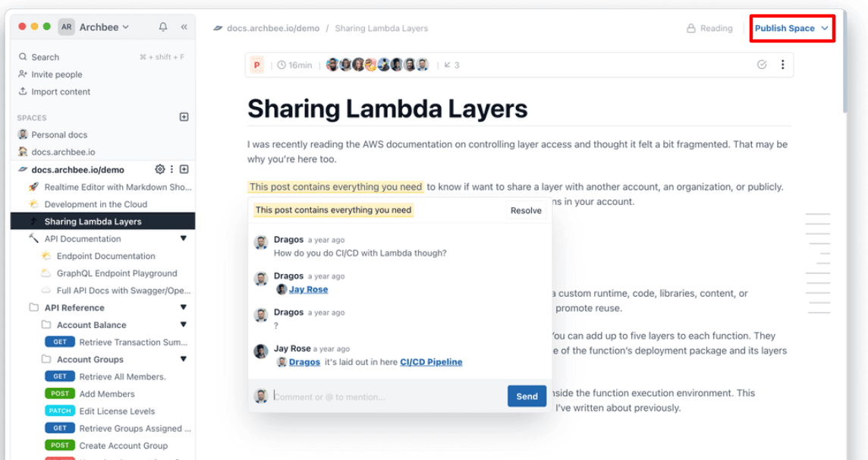Select GraphQL Endpoint Playground in sidebar
This screenshot has width=868, height=460.
pyautogui.click(x=117, y=273)
